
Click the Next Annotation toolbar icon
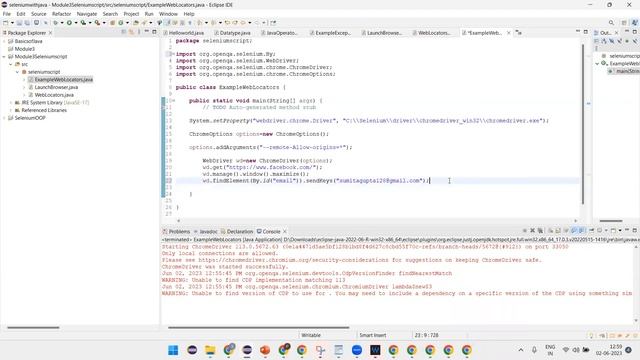click(x=200, y=23)
